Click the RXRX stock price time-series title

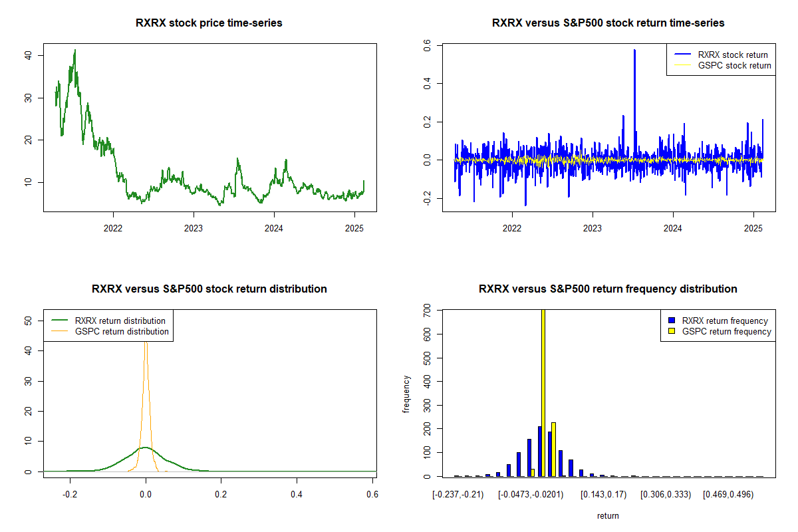pyautogui.click(x=209, y=23)
